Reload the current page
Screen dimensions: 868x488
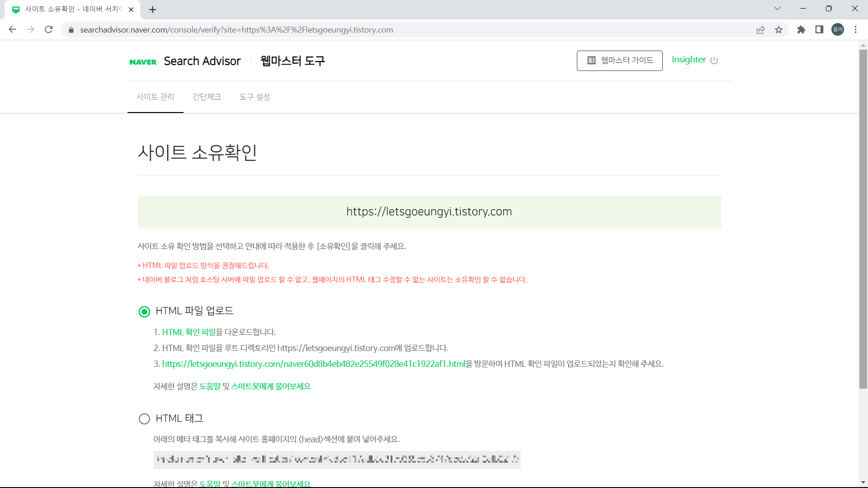click(x=49, y=30)
